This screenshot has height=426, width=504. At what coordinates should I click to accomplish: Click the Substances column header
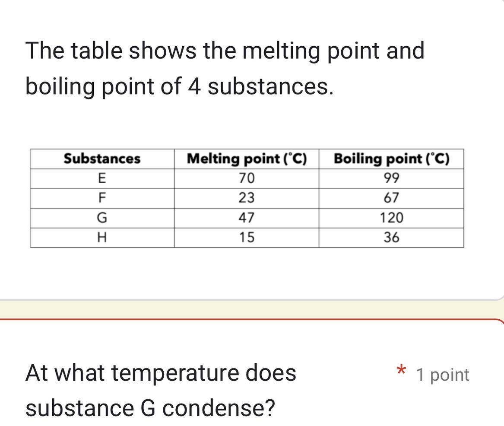click(102, 159)
